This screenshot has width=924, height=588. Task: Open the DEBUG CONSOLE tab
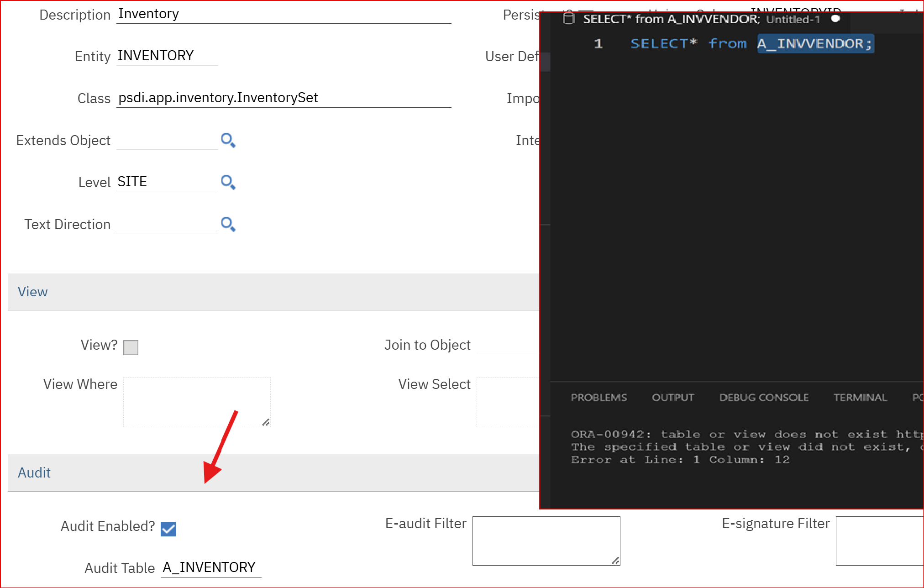pos(764,397)
